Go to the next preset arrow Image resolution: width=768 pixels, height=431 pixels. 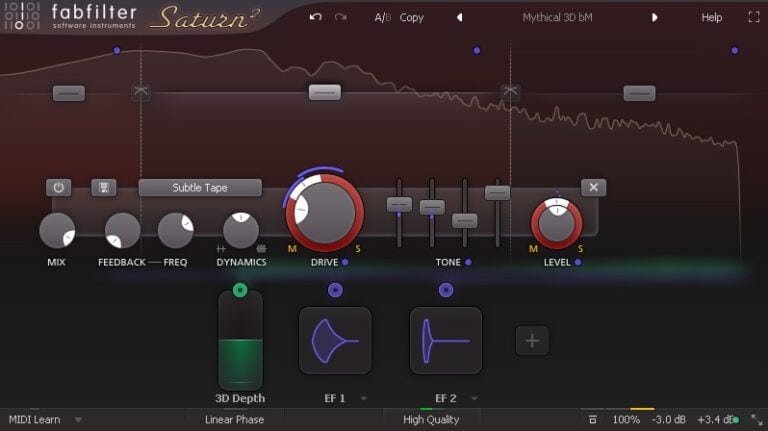[654, 18]
